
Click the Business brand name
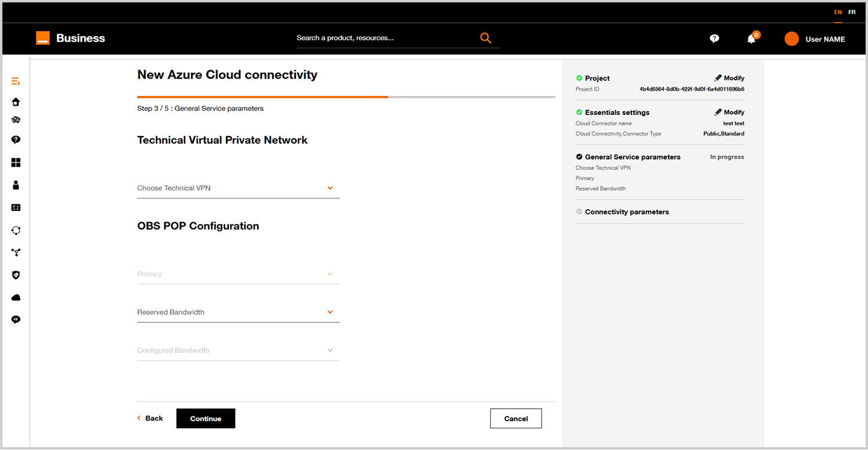coord(80,38)
